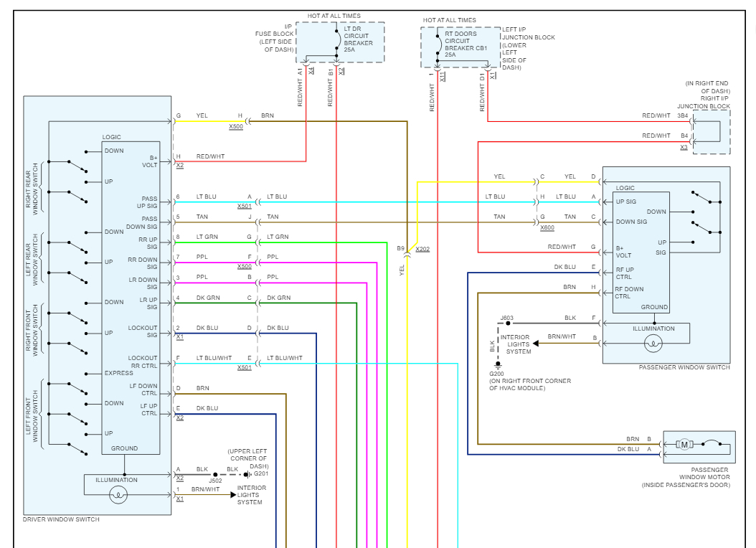
Task: Click the X600 connector label
Action: pos(547,228)
